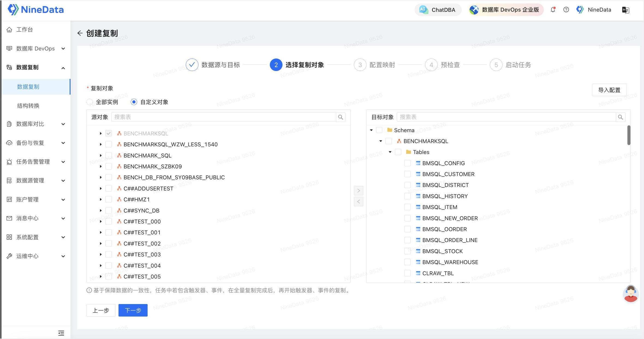Collapse the target BENCHMARKSQL node
This screenshot has width=644, height=339.
tap(381, 141)
